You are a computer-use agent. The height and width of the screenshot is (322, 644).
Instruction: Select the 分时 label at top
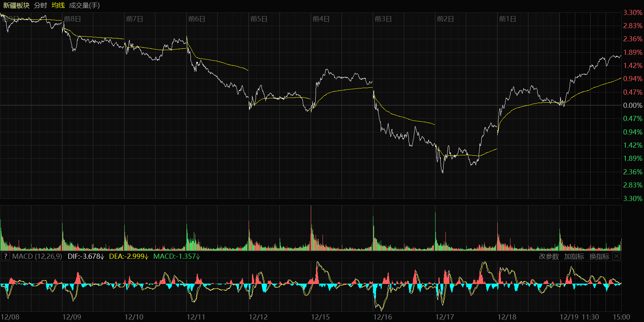[x=41, y=5]
